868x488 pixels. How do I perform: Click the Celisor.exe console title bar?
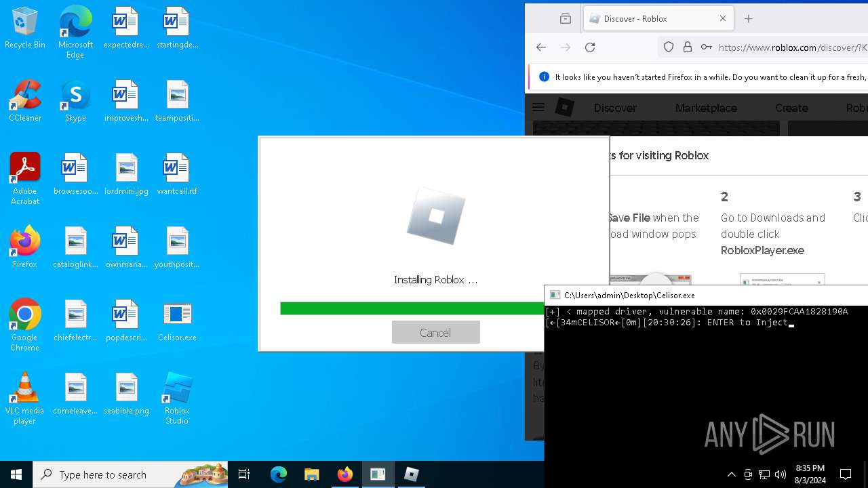tap(706, 295)
